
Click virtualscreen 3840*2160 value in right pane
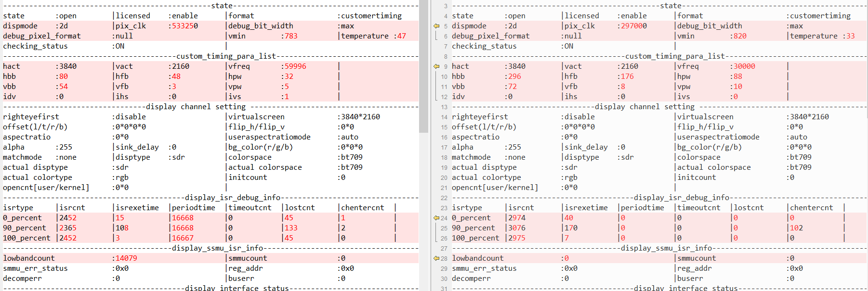809,117
